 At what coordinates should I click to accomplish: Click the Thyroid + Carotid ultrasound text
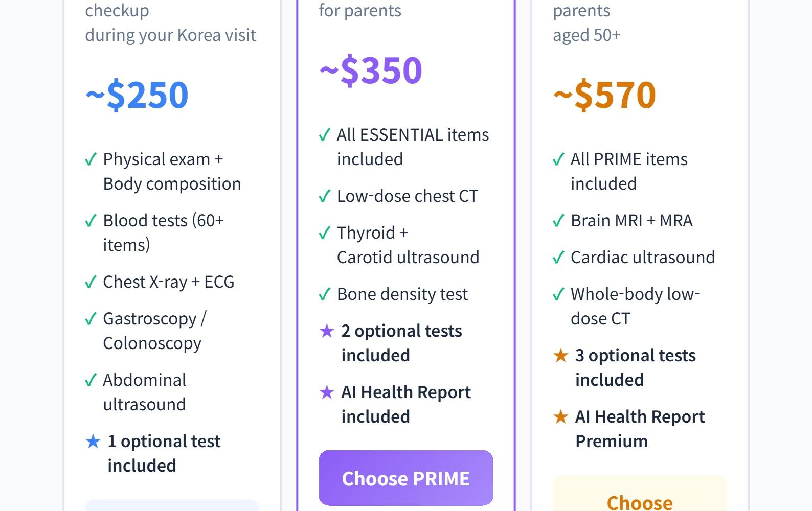click(x=408, y=245)
